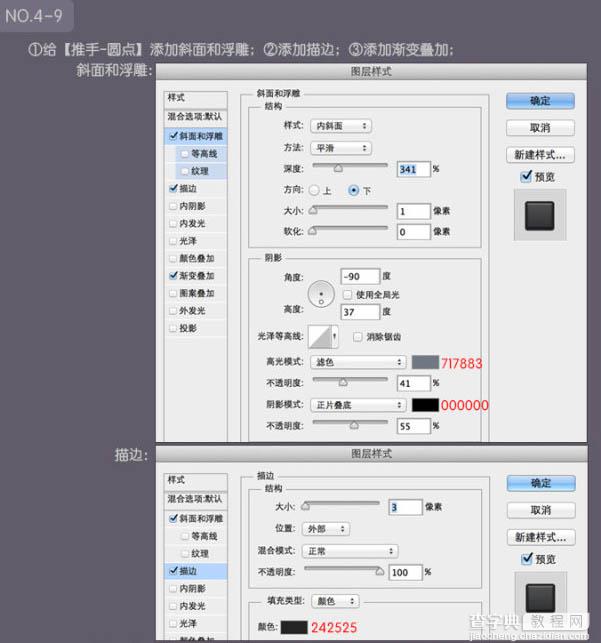Click the 角度 field showing -90
The width and height of the screenshot is (601, 643).
(360, 276)
